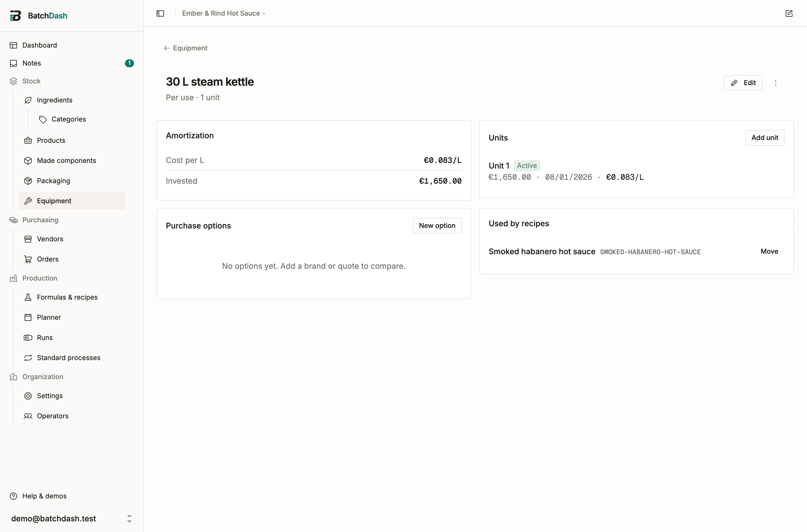This screenshot has width=807, height=532.
Task: Expand the demo@batchdash.test account switcher
Action: point(71,519)
